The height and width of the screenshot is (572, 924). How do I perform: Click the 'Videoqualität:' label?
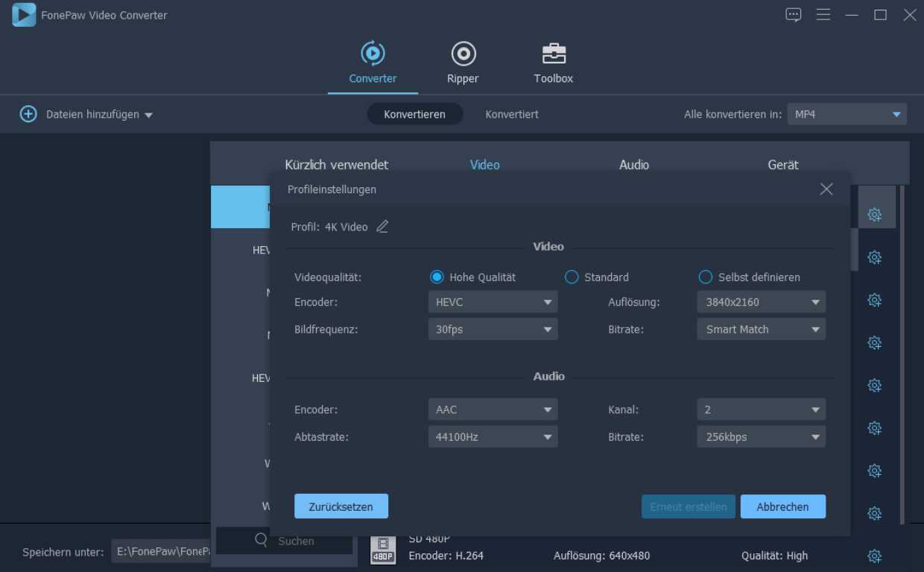(x=328, y=277)
